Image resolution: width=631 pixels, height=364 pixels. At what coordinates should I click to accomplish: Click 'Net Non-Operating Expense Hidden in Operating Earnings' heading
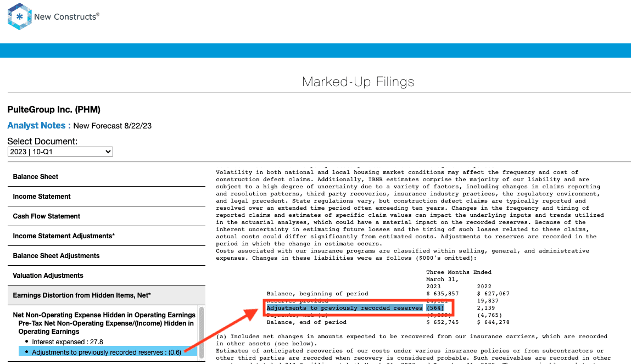coord(104,315)
